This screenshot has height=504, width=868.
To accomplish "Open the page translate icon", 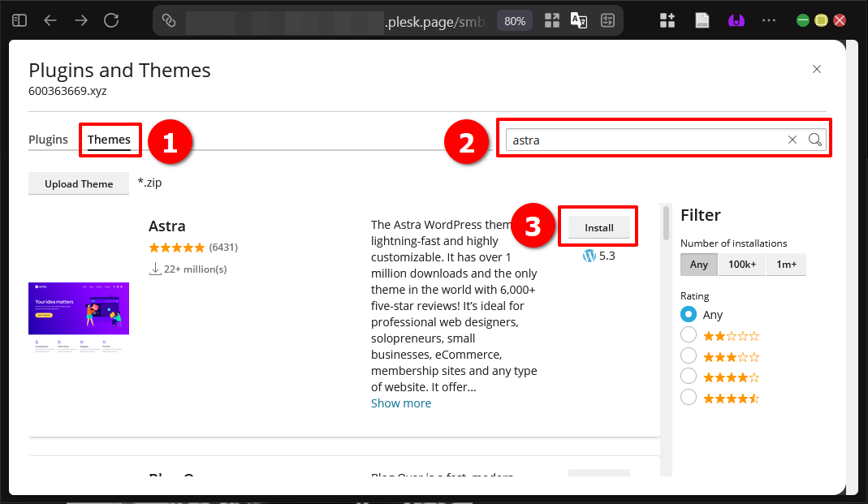I will [x=578, y=20].
